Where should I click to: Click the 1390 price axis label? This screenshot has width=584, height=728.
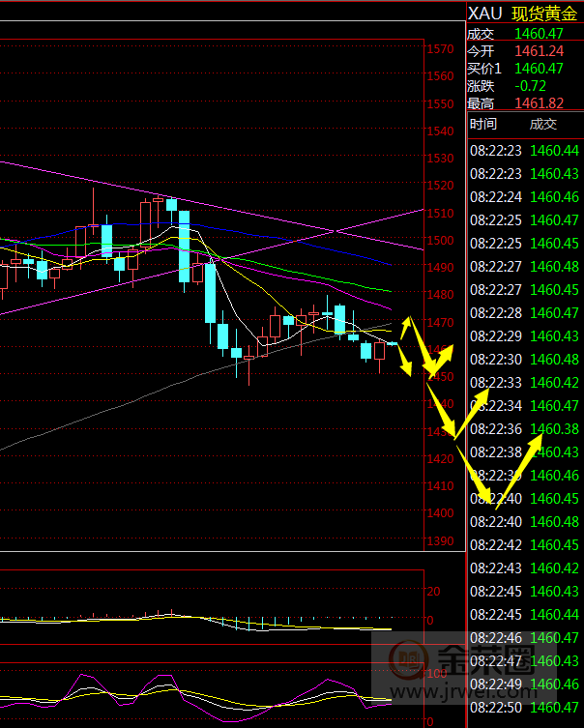tap(440, 540)
